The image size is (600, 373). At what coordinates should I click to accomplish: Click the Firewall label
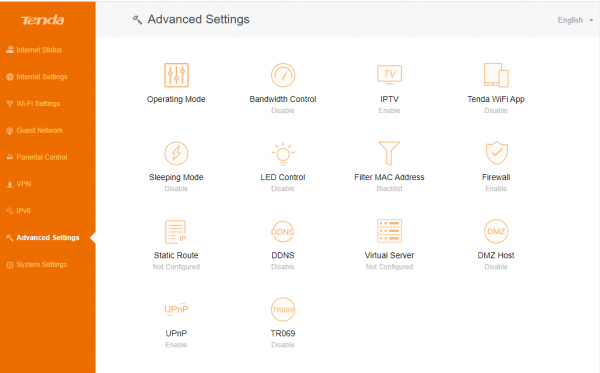(496, 177)
